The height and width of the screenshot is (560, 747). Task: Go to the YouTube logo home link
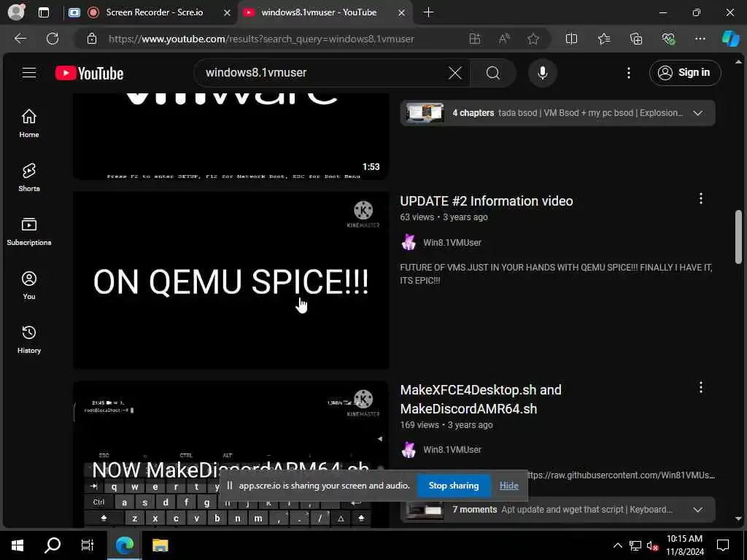coord(90,74)
